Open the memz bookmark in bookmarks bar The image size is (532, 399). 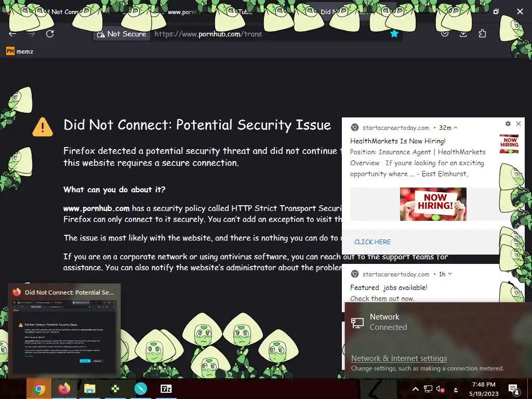click(x=20, y=51)
